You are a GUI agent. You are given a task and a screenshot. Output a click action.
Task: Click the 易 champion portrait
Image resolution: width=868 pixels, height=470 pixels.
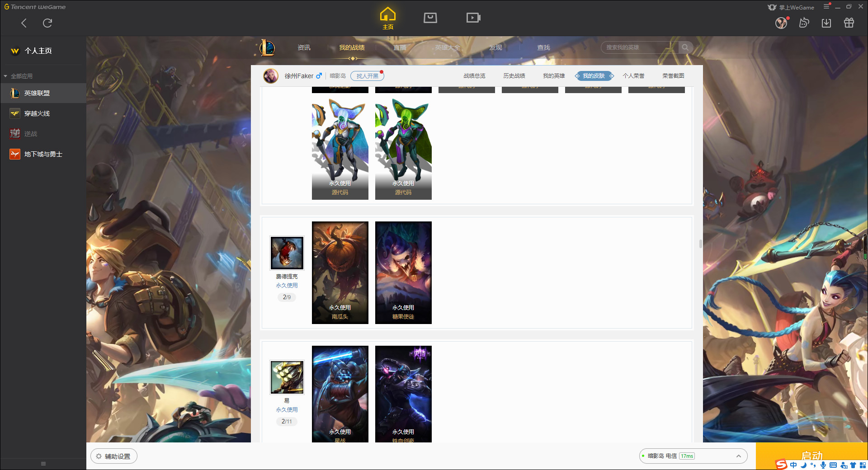point(287,377)
